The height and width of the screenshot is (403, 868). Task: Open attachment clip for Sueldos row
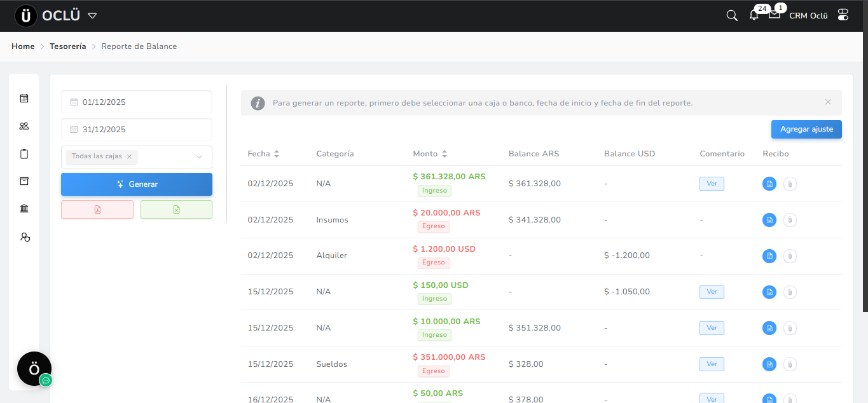pyautogui.click(x=790, y=364)
